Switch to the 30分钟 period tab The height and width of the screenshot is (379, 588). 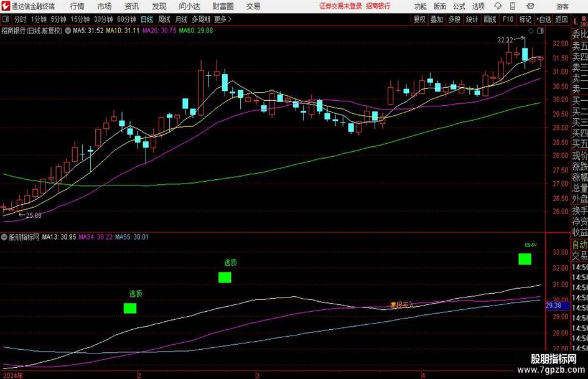pos(103,19)
